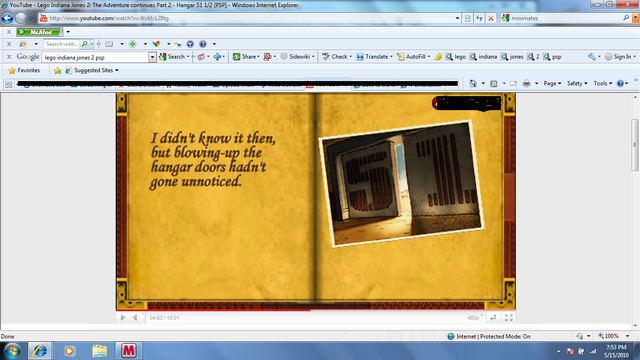The height and width of the screenshot is (360, 640).
Task: Open the Windows Live mail envelope icon
Action: pos(109,44)
